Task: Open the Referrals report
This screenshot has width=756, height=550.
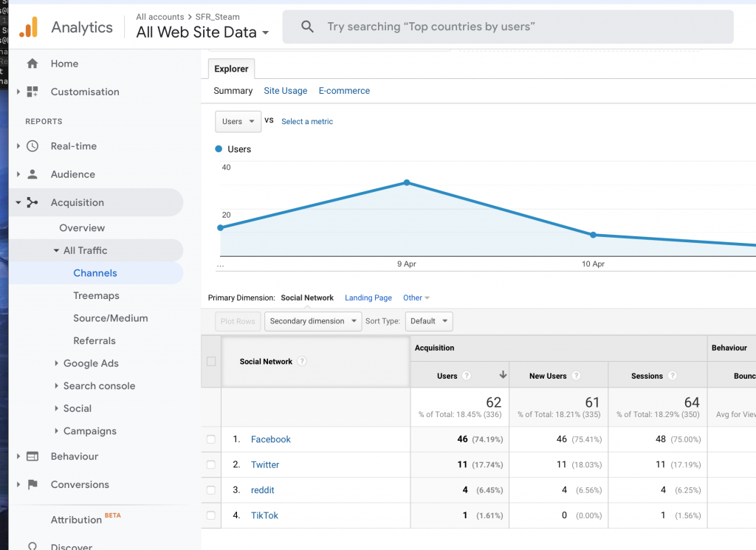Action: coord(94,341)
